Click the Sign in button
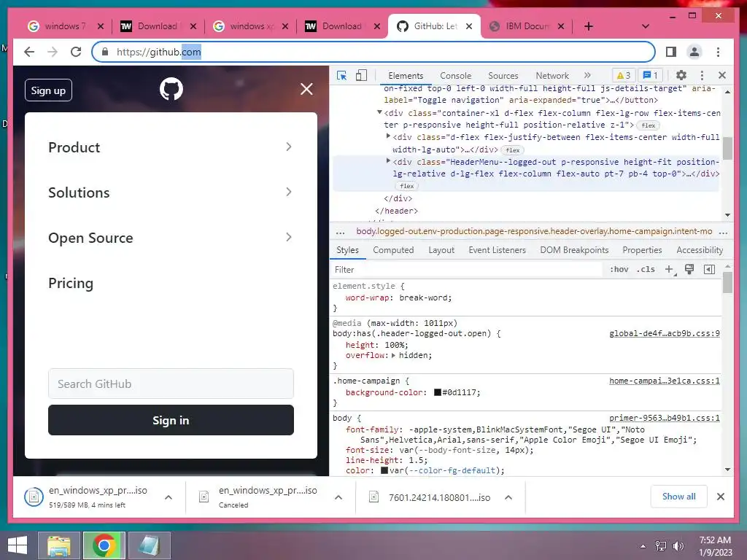Viewport: 747px width, 560px height. [171, 420]
